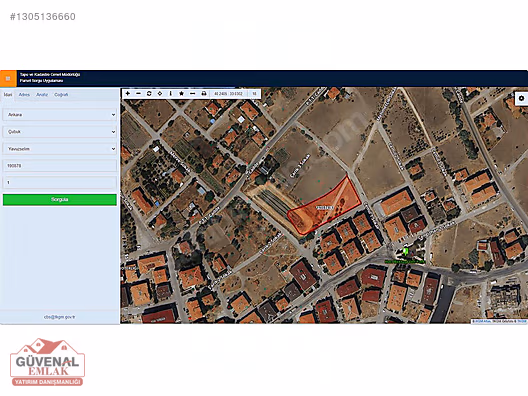
Task: Open the Ankara province dropdown
Action: click(60, 115)
